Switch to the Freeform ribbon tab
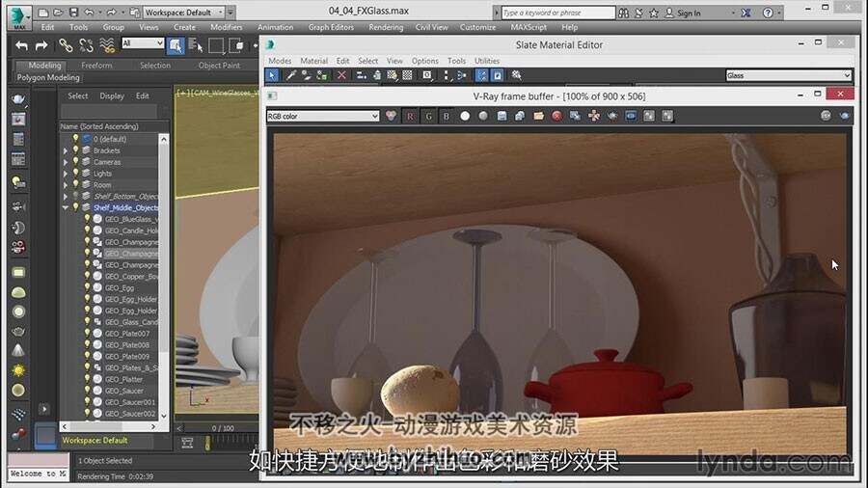Screen dimensions: 868x488 point(96,66)
